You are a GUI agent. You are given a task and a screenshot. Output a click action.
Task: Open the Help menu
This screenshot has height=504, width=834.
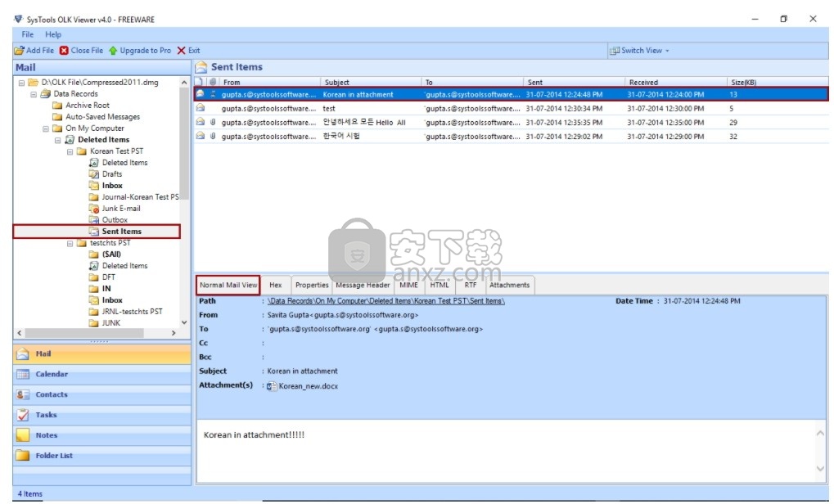(x=53, y=34)
